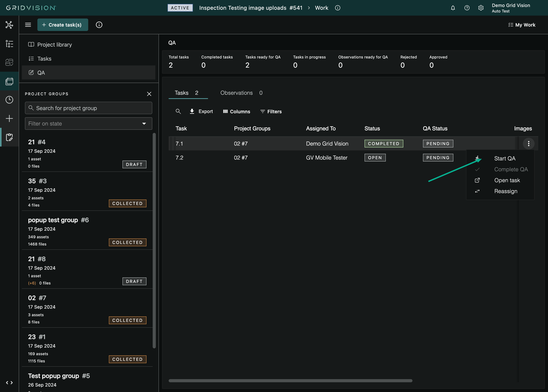The width and height of the screenshot is (548, 392).
Task: Click 'GV Mobile Tester' assignee cell
Action: 327,158
